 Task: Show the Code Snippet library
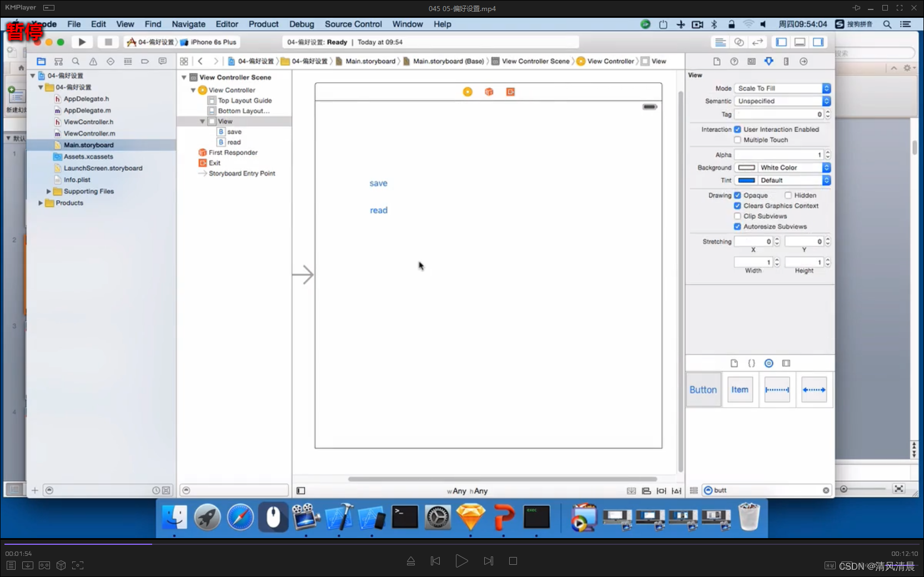click(751, 363)
